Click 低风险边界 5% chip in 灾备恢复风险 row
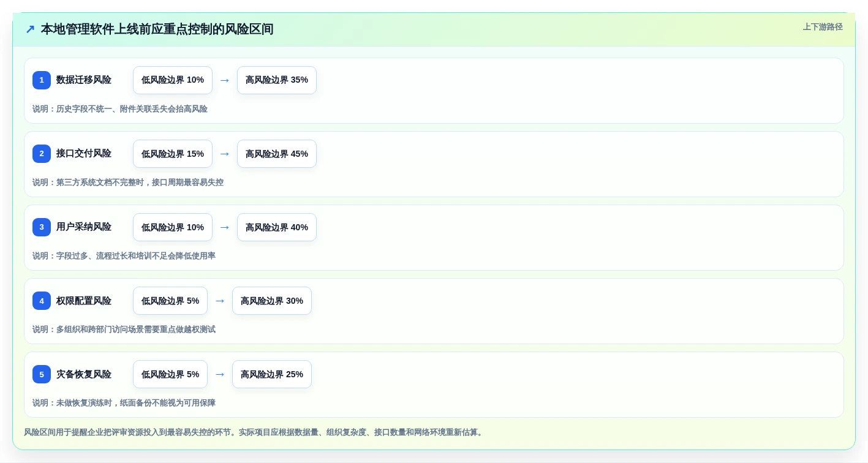Screen dimensions: 868x463 (170, 374)
